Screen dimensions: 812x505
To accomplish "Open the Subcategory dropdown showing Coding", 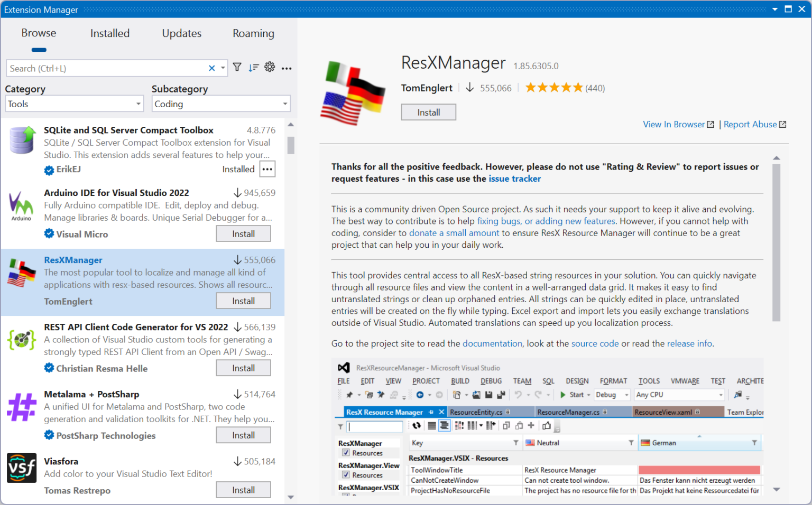I will (x=221, y=104).
